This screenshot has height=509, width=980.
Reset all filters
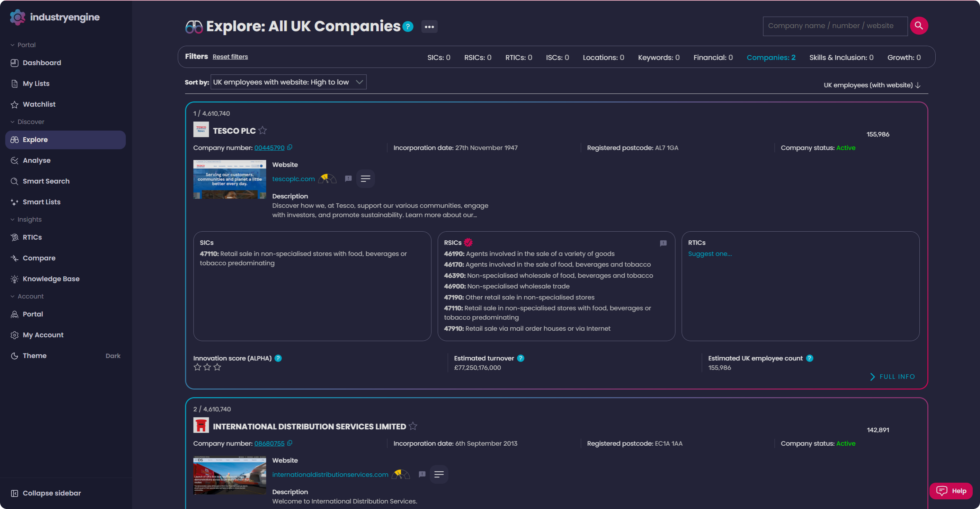click(230, 57)
